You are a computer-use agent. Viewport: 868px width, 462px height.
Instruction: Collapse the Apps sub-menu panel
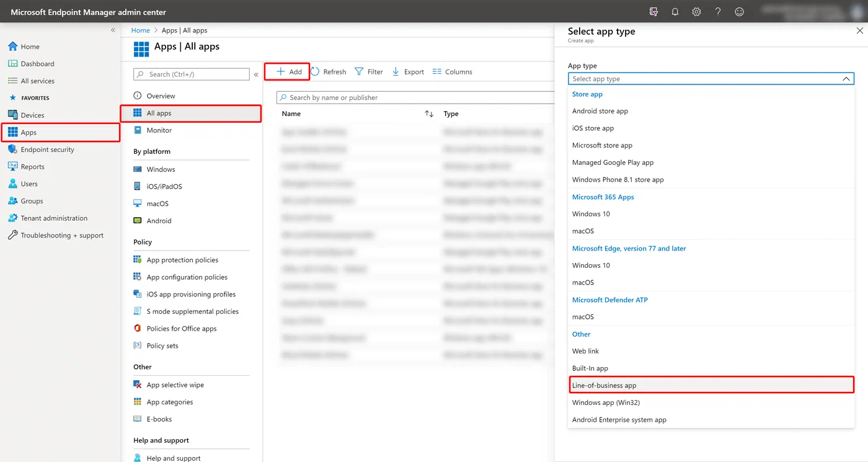tap(256, 74)
